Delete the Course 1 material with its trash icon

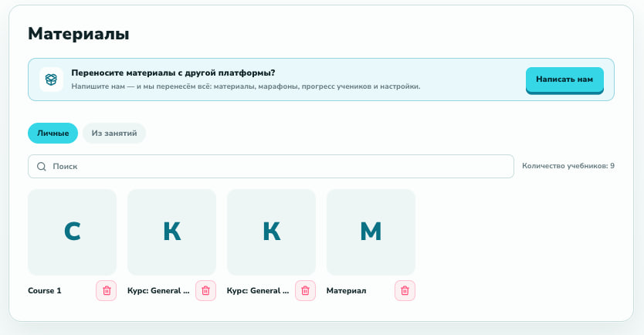tap(107, 291)
